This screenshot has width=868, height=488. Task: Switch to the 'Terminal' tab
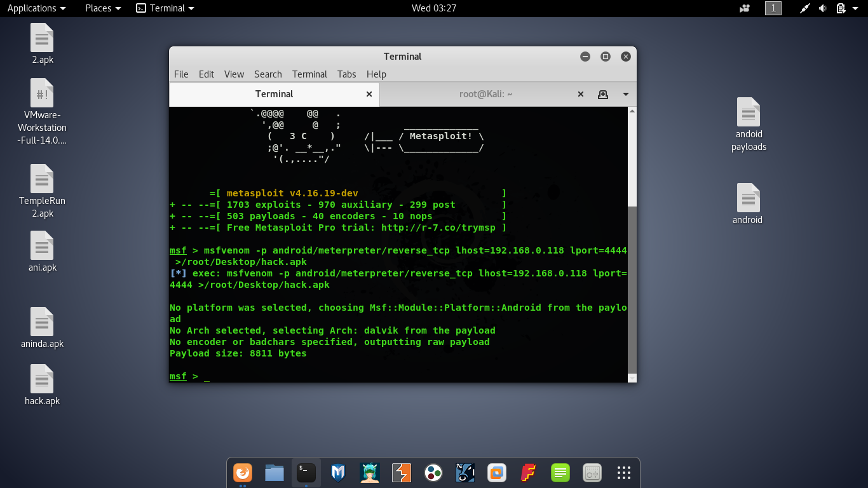275,94
